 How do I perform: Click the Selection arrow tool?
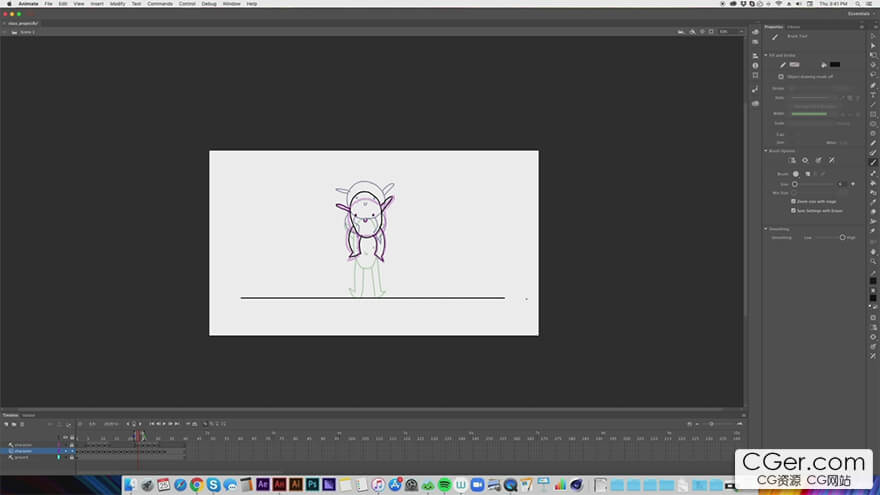(x=873, y=36)
